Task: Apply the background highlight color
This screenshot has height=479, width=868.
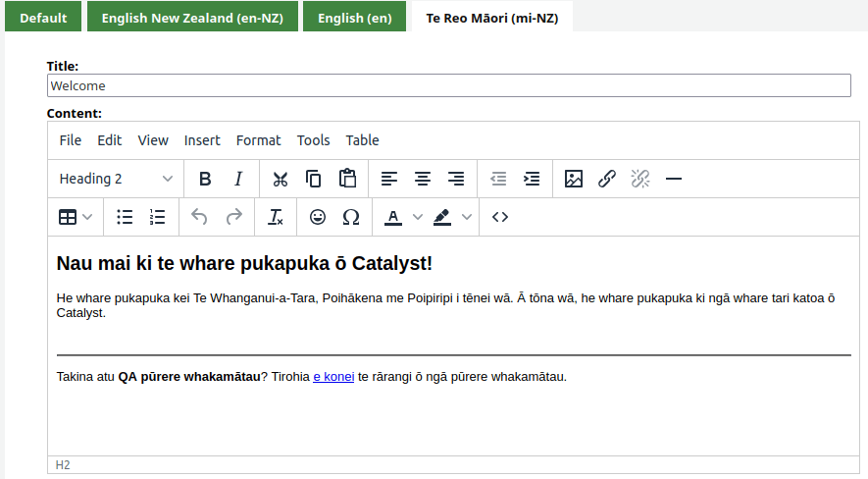Action: [441, 217]
